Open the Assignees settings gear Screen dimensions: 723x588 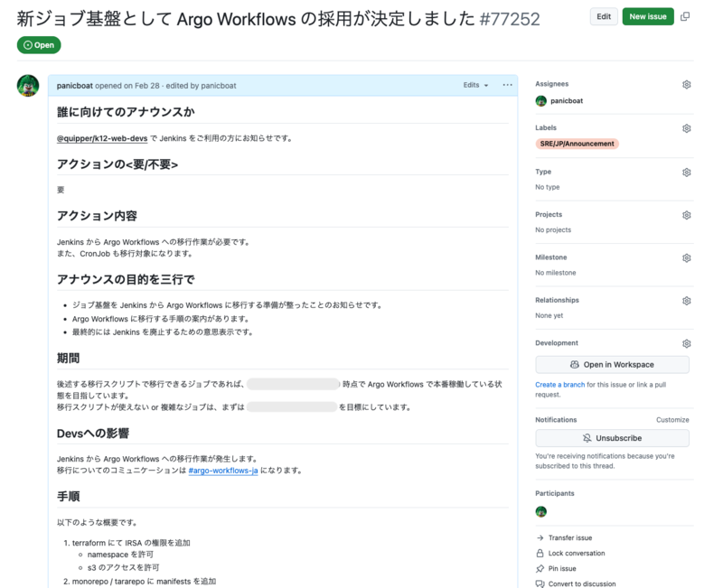(x=686, y=83)
